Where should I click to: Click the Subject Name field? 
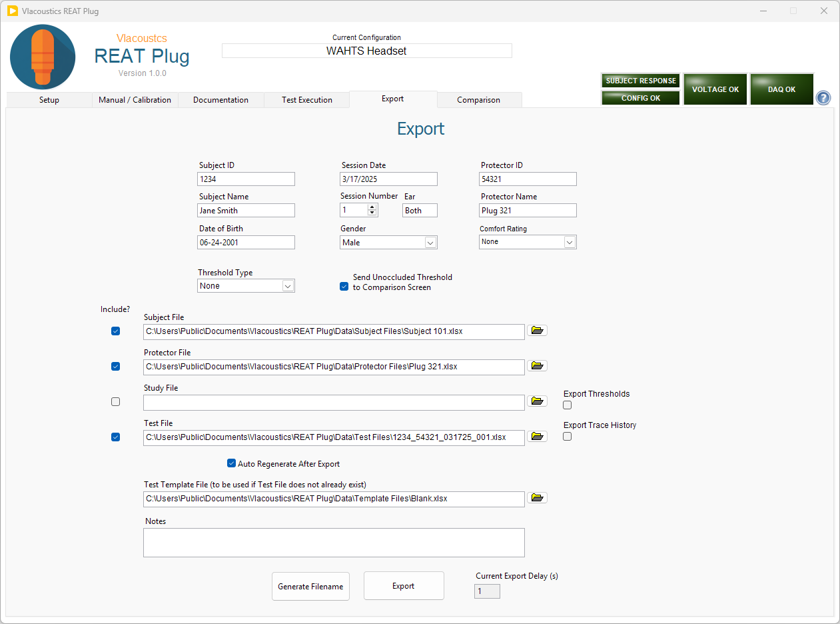tap(246, 210)
